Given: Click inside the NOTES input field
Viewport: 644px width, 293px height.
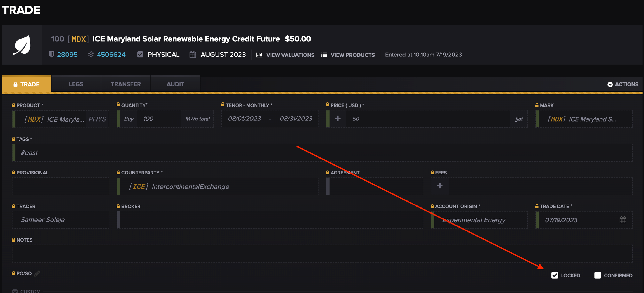Looking at the screenshot, I should (196, 253).
